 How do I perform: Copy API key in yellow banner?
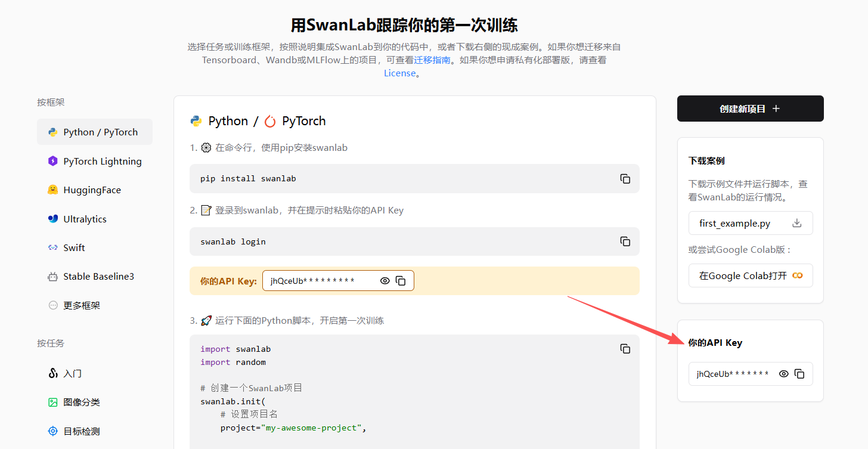coord(401,281)
